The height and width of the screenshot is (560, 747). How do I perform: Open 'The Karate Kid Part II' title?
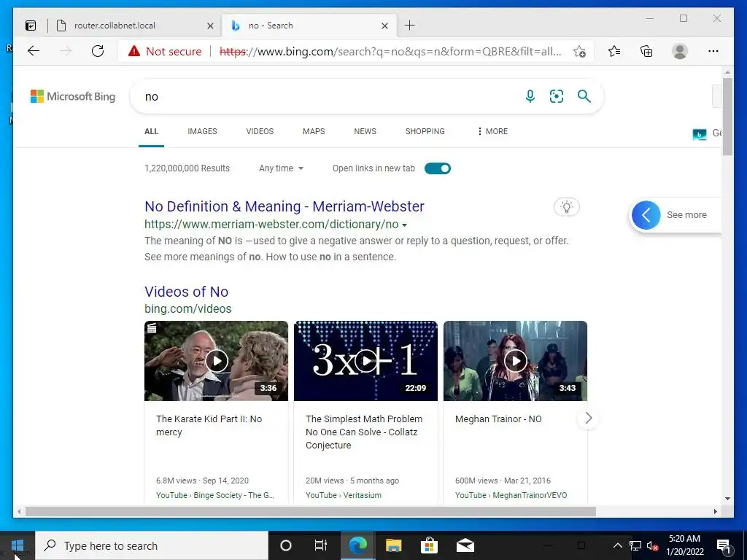tap(209, 425)
